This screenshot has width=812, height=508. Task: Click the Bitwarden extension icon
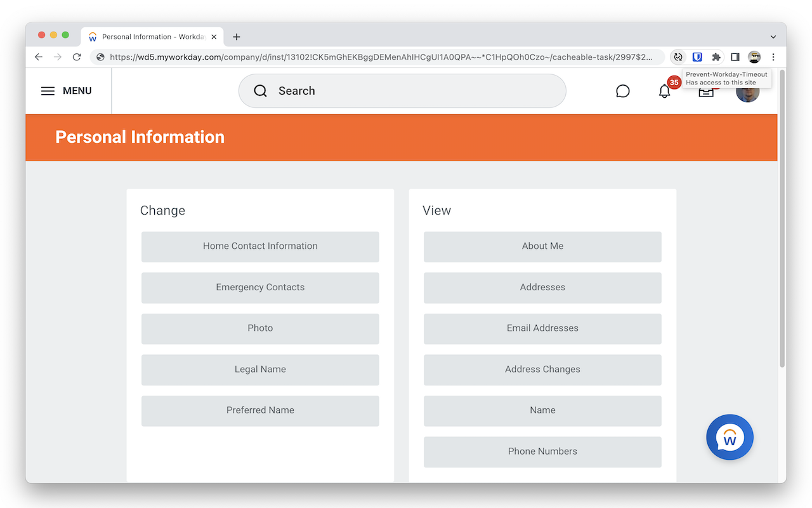tap(697, 57)
